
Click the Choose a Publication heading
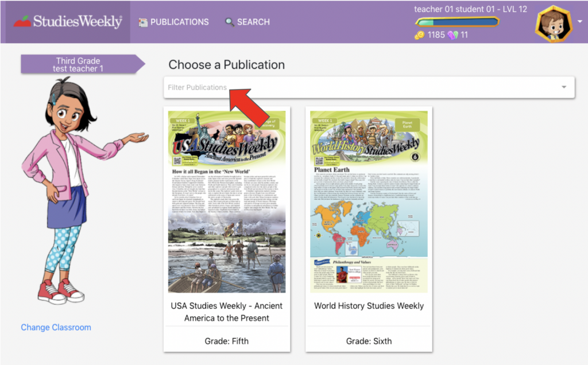(226, 64)
